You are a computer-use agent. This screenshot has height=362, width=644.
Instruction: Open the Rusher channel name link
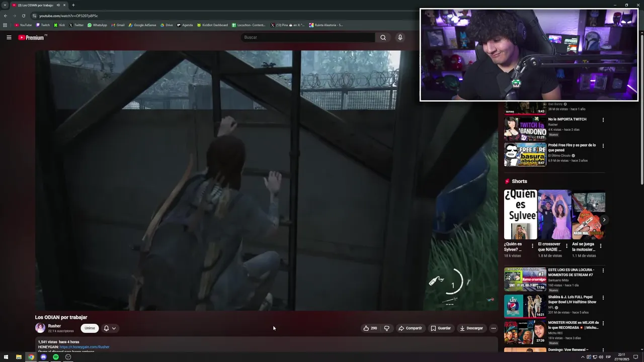(54, 326)
